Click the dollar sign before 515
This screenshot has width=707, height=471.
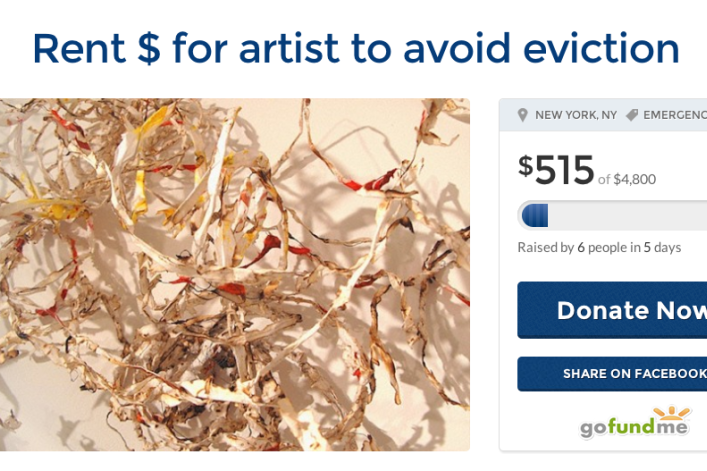point(526,165)
